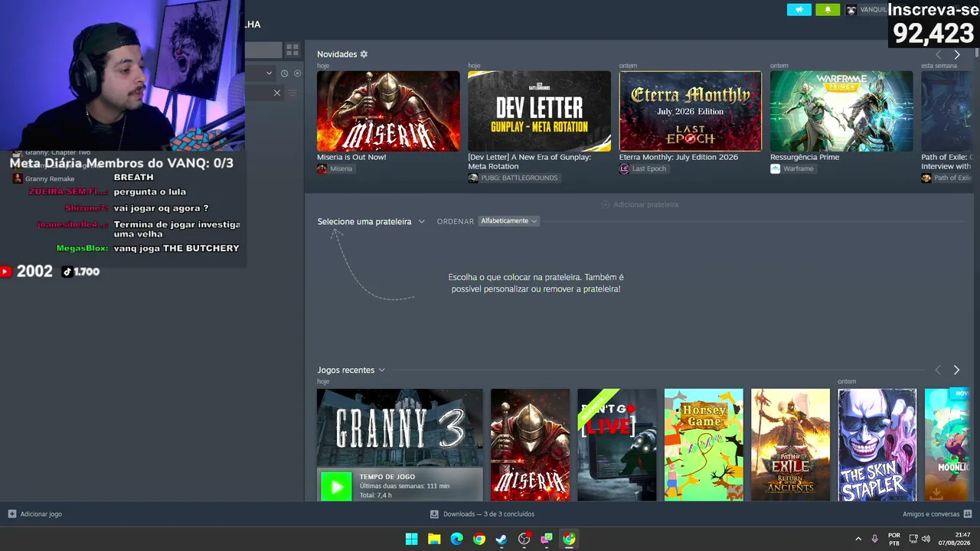Open the Alfabeticamente sort dropdown
This screenshot has height=551, width=980.
508,221
